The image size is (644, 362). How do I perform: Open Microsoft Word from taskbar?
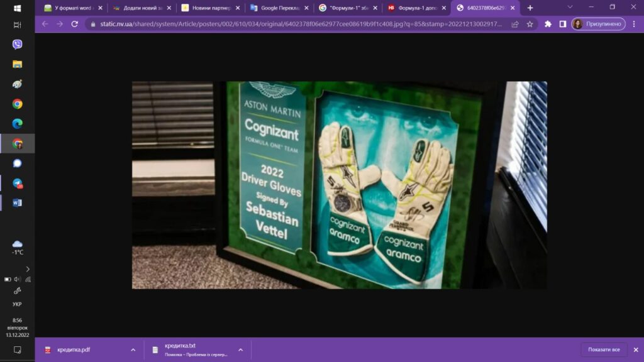pyautogui.click(x=17, y=203)
